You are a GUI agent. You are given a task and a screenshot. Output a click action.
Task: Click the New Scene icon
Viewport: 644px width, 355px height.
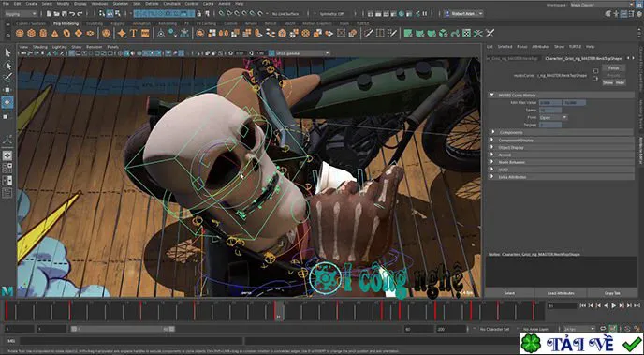coord(49,14)
